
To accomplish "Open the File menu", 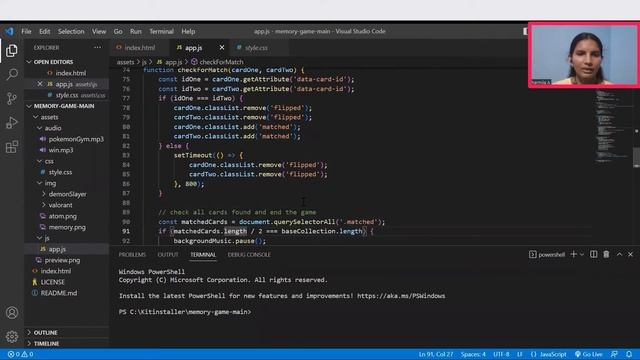I will click(x=27, y=31).
